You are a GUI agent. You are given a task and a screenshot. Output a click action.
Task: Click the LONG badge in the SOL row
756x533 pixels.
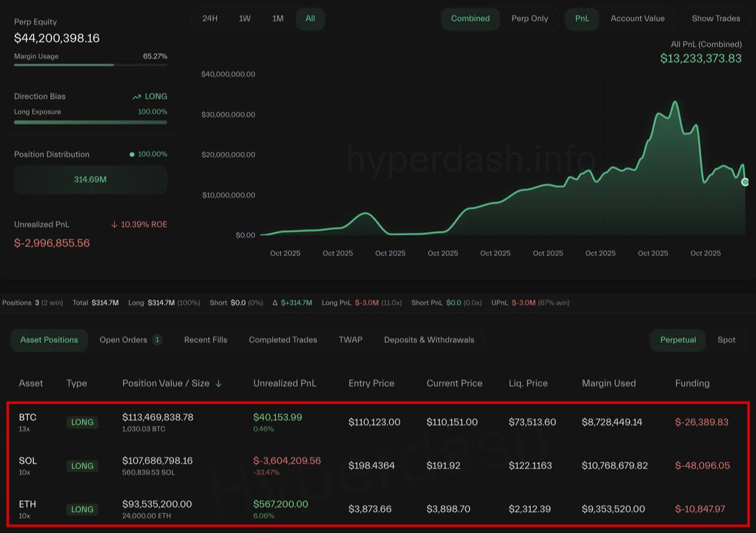(82, 466)
